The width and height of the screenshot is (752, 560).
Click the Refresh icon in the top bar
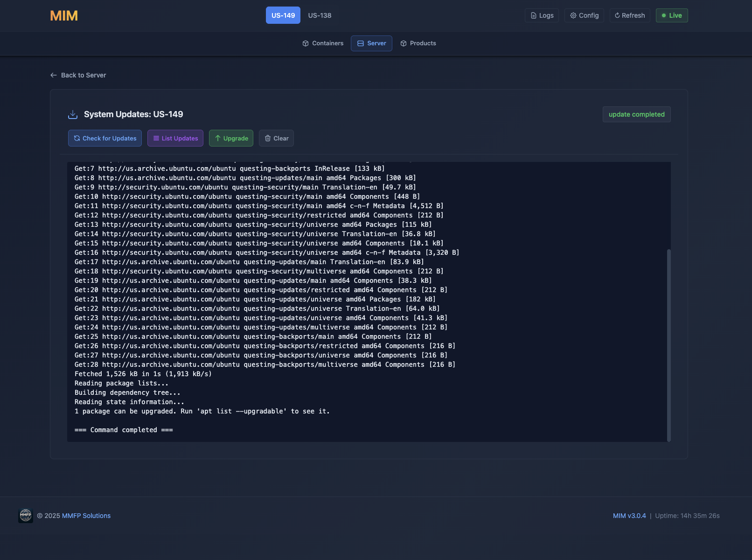pos(617,15)
